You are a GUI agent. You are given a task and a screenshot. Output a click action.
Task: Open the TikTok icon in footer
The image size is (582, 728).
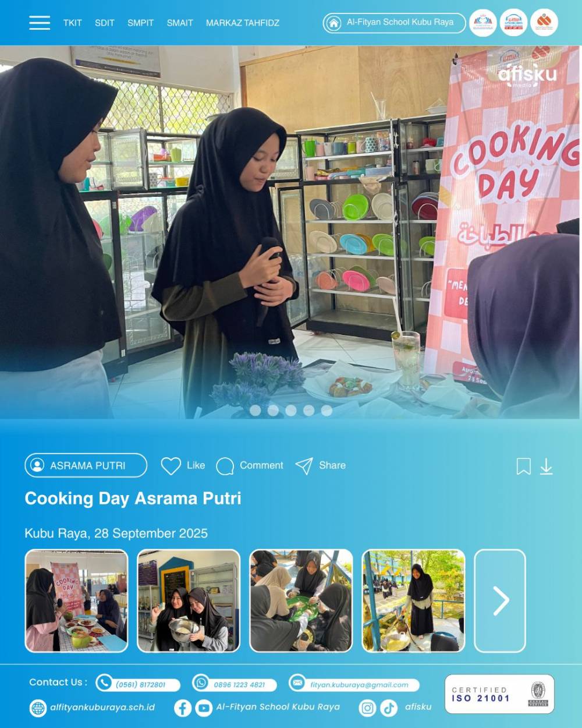[389, 708]
